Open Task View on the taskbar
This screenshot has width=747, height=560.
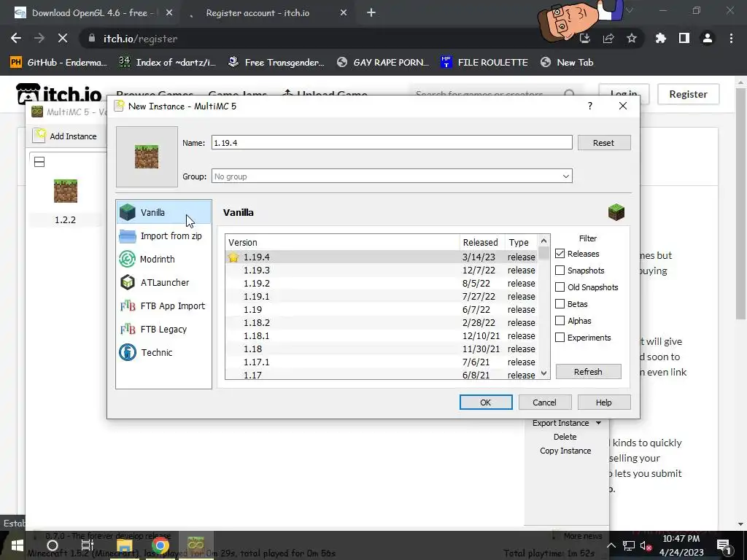[88, 545]
